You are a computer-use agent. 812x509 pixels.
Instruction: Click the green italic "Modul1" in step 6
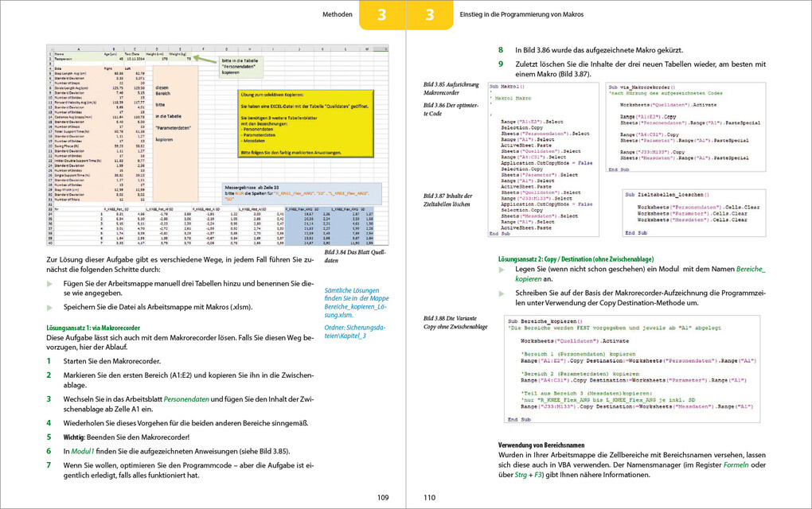point(82,451)
